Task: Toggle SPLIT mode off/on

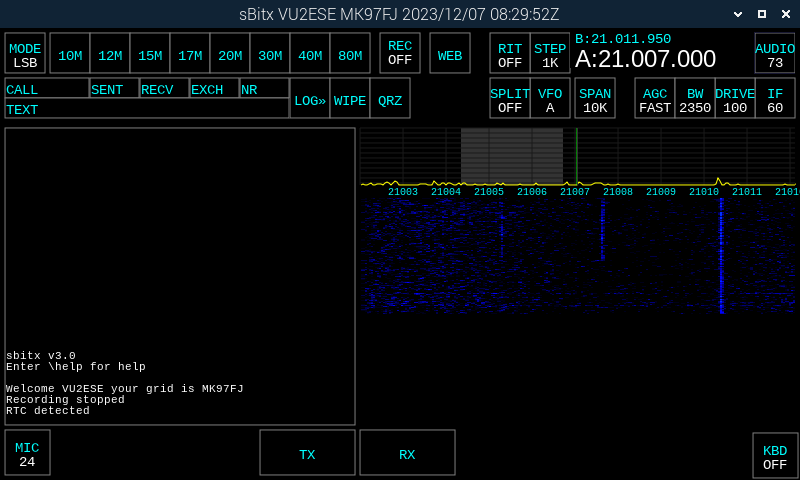Action: coord(510,98)
